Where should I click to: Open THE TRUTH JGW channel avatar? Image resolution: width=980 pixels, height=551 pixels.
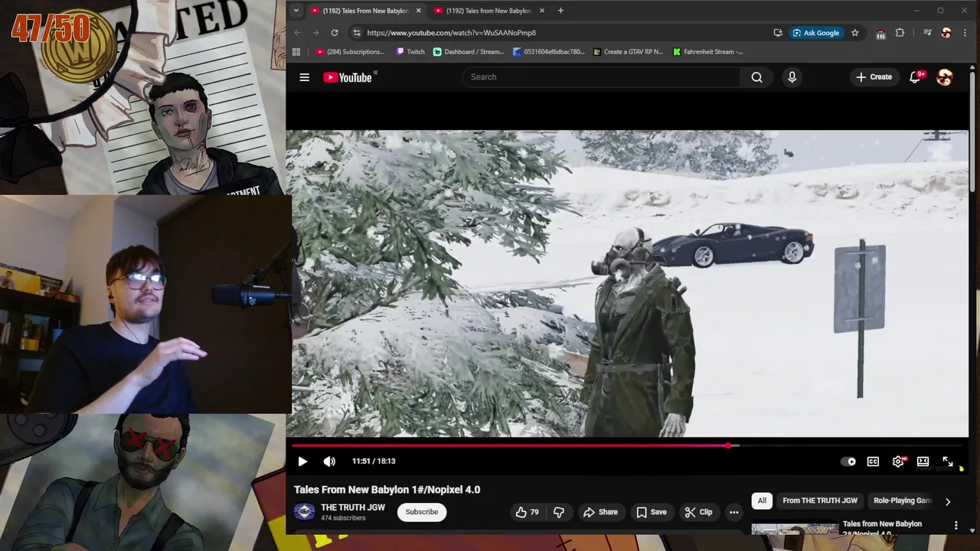pos(305,512)
